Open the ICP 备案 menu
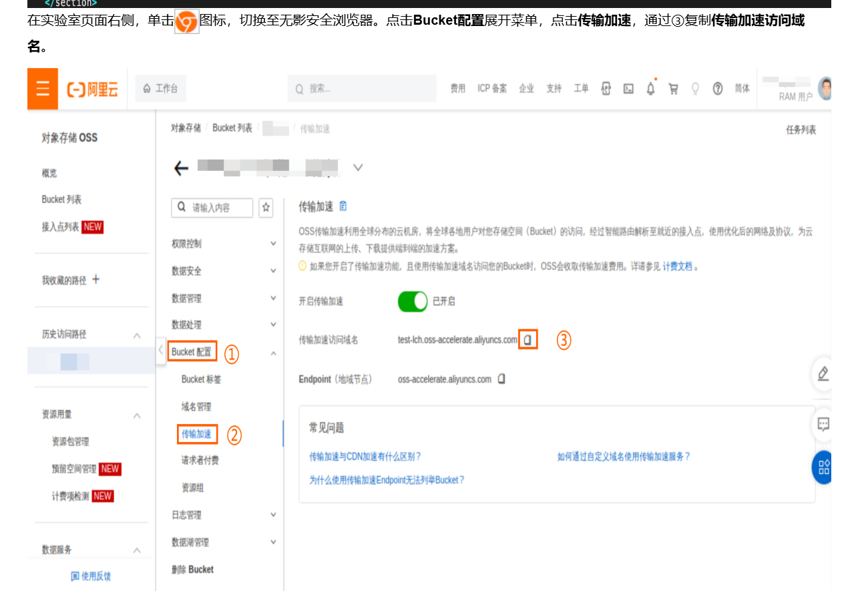Image resolution: width=868 pixels, height=591 pixels. tap(492, 88)
